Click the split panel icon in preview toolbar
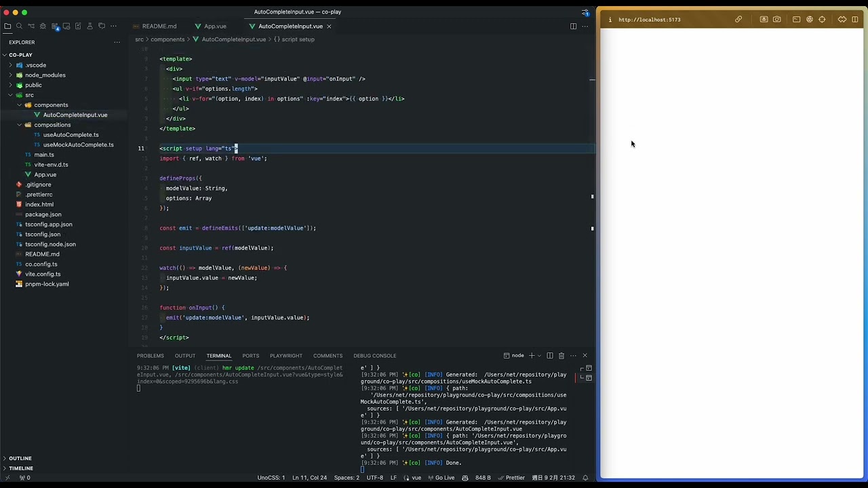 855,20
